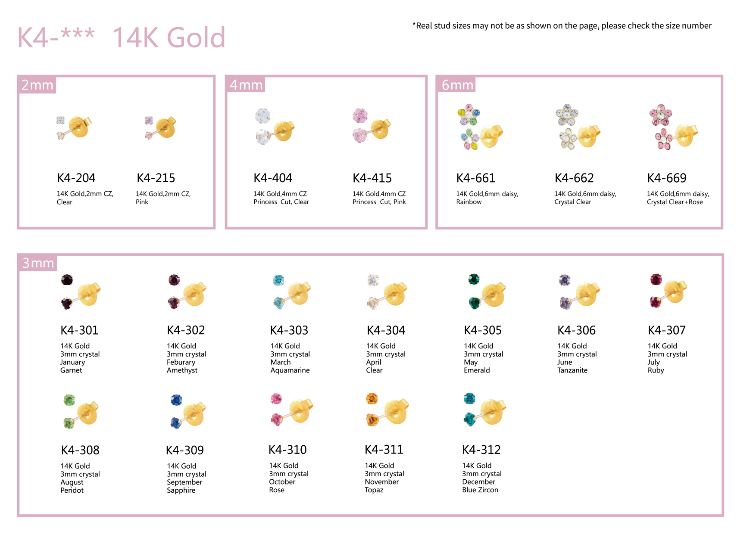Click the 2mm section label
Image resolution: width=756 pixels, height=534 pixels.
(x=37, y=85)
